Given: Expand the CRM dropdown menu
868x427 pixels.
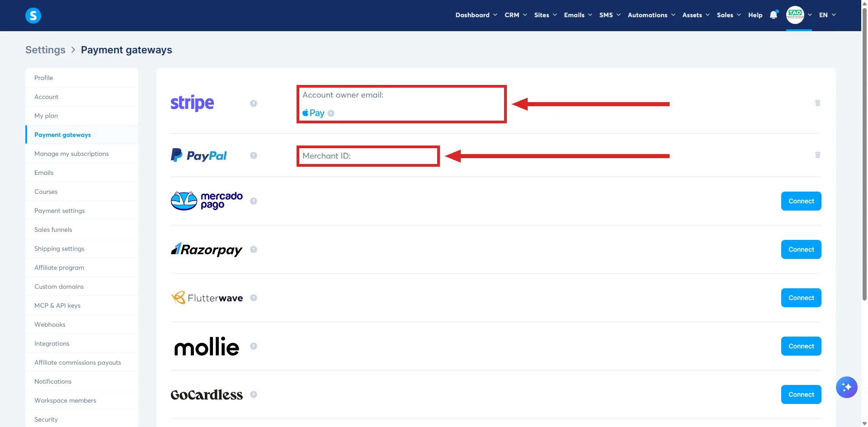Looking at the screenshot, I should point(516,15).
